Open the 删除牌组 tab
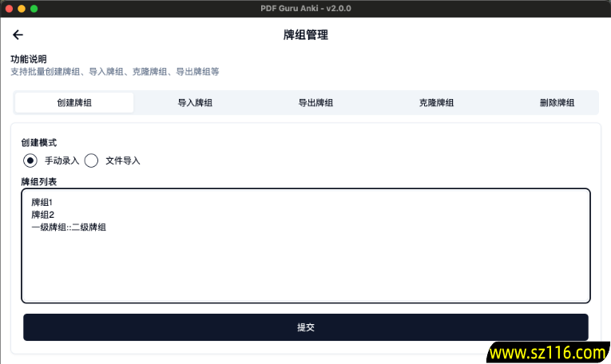611x364 pixels. (557, 103)
